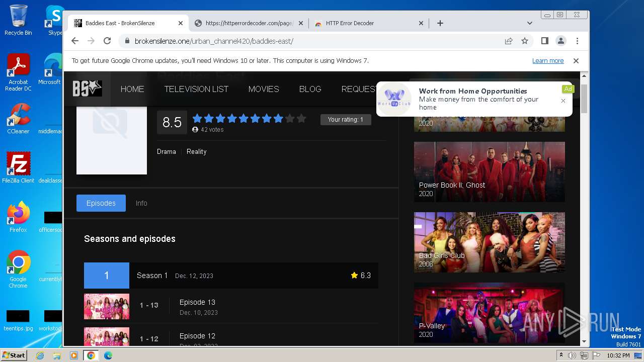Go back using browser back arrow
The height and width of the screenshot is (362, 644).
[x=75, y=41]
